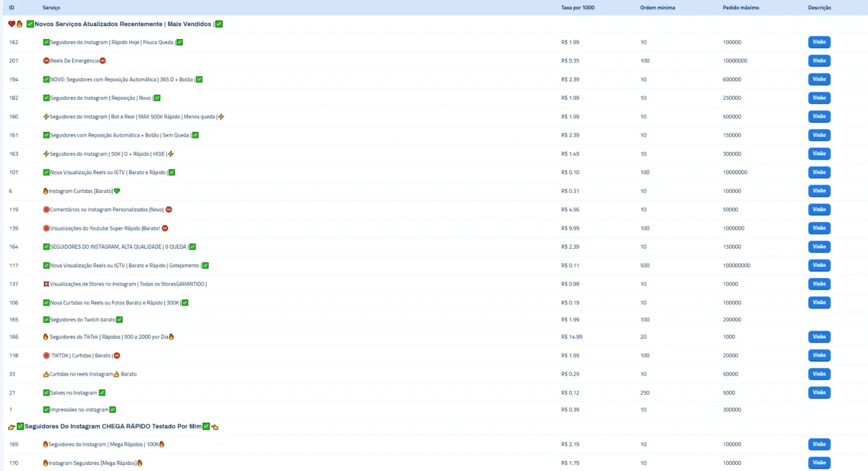Select Seguidores do Instagram Rápido Hoje service name

112,42
